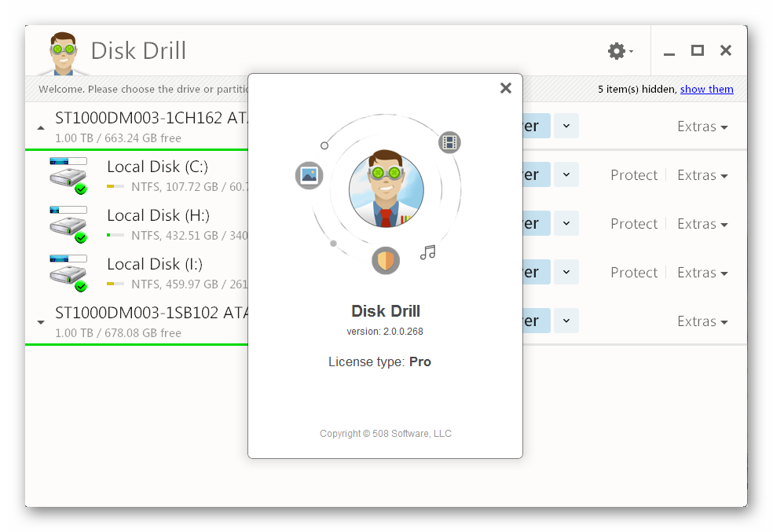Viewport: 773px width, 532px height.
Task: Open recover dropdown for Local Disk (C:)
Action: tap(566, 174)
